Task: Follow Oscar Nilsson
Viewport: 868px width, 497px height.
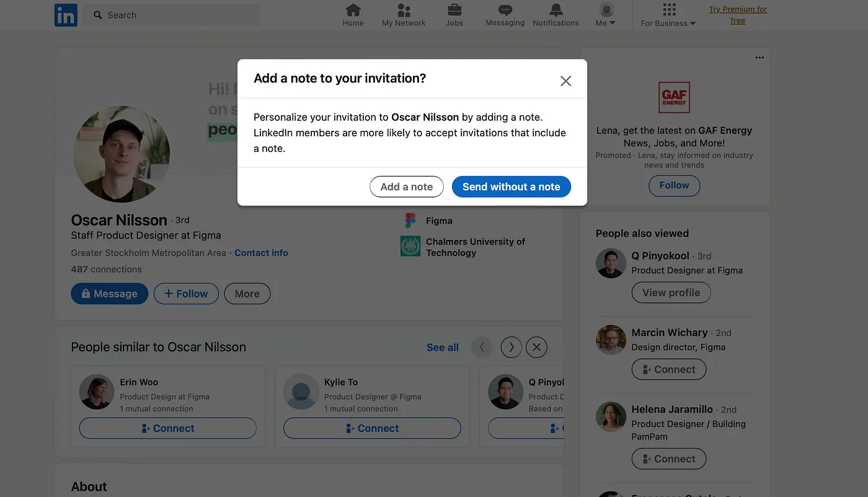Action: coord(186,294)
